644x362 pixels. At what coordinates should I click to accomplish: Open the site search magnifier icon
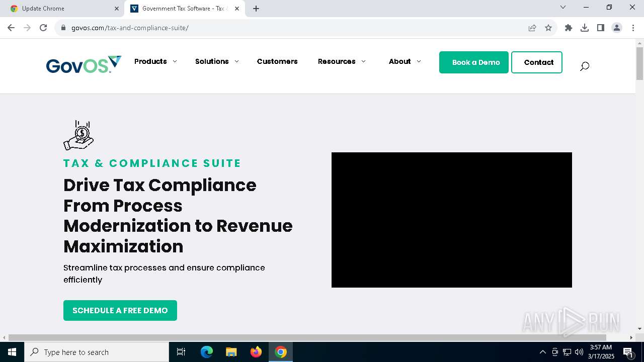coord(584,66)
